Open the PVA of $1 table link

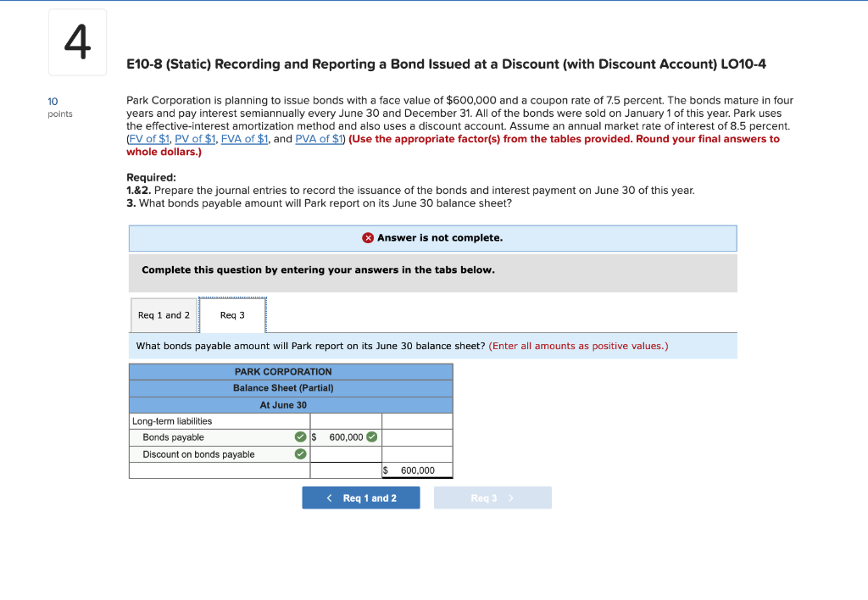click(x=319, y=139)
